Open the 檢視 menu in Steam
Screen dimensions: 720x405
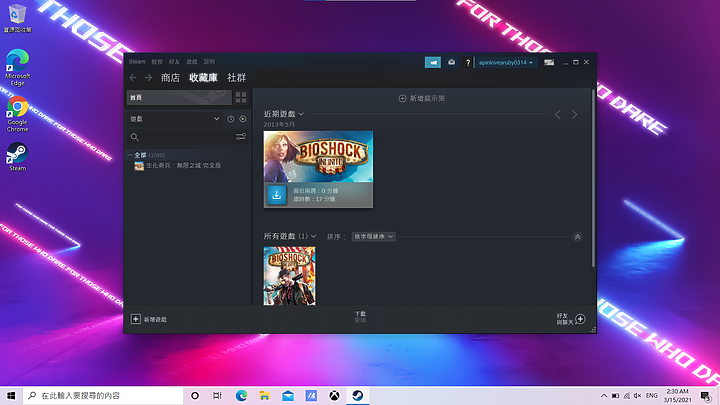point(157,62)
